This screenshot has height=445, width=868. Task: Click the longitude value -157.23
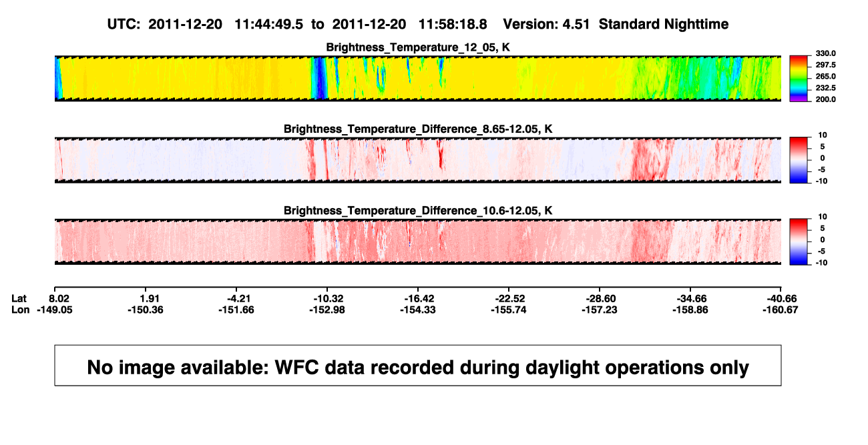[x=600, y=310]
